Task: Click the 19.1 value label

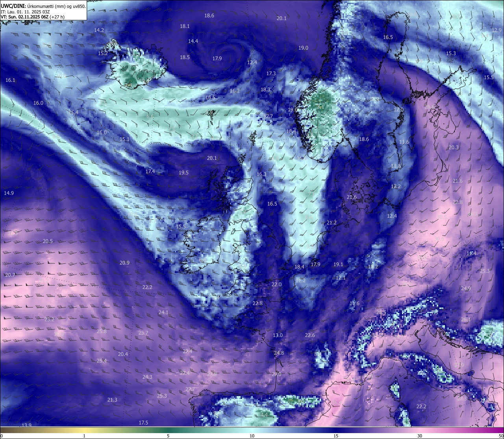Action: 338,264
